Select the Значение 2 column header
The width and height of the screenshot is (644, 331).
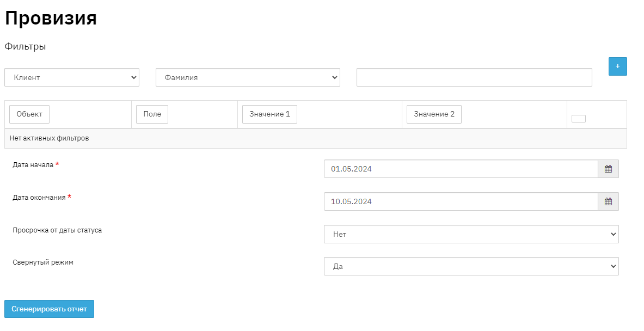pyautogui.click(x=434, y=114)
